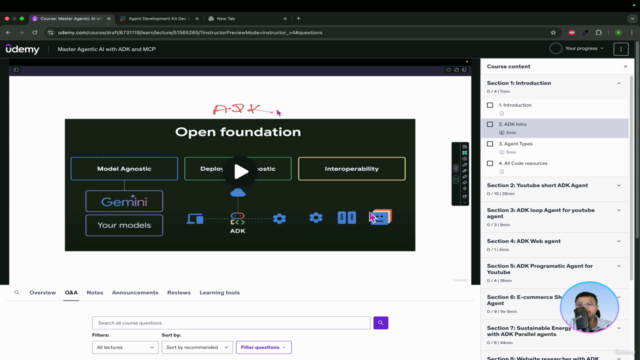Reload the page with the refresh icon
The width and height of the screenshot is (640, 360).
[x=35, y=33]
